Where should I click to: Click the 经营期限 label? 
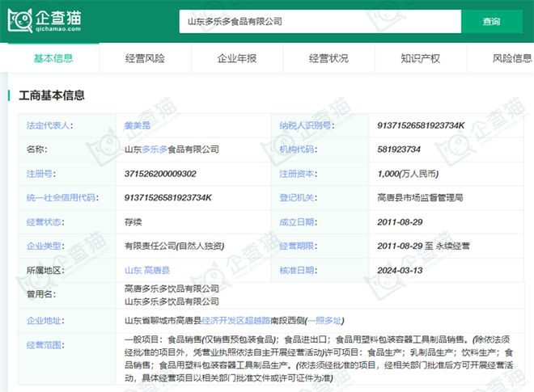pyautogui.click(x=298, y=246)
